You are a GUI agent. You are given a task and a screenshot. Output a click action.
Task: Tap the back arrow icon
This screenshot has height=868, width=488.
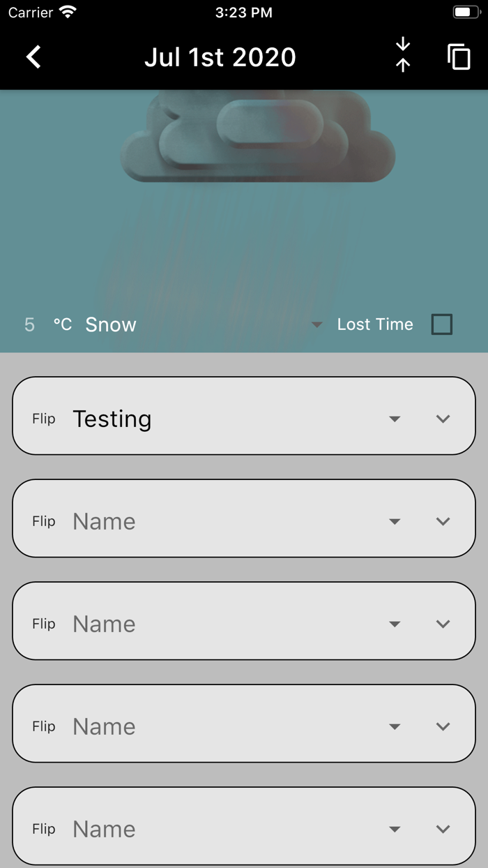pyautogui.click(x=33, y=57)
